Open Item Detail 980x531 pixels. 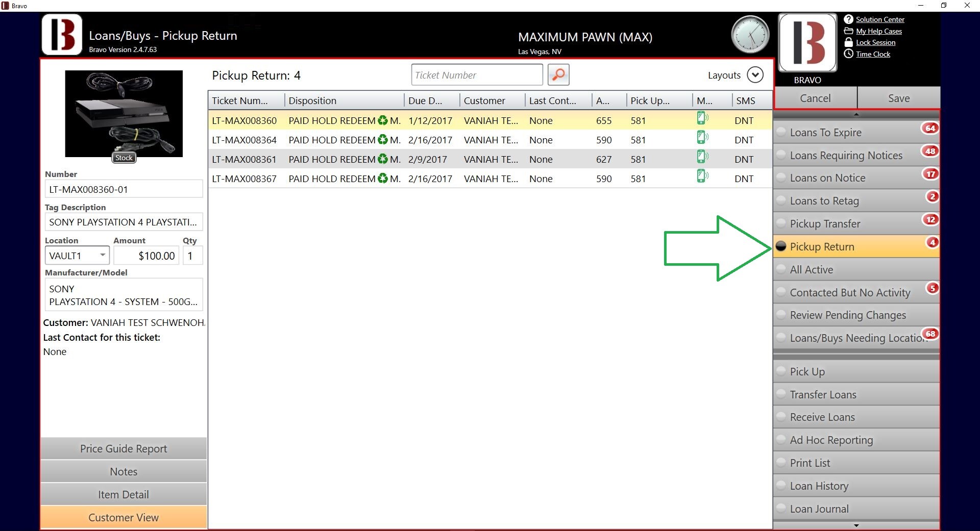pos(124,494)
